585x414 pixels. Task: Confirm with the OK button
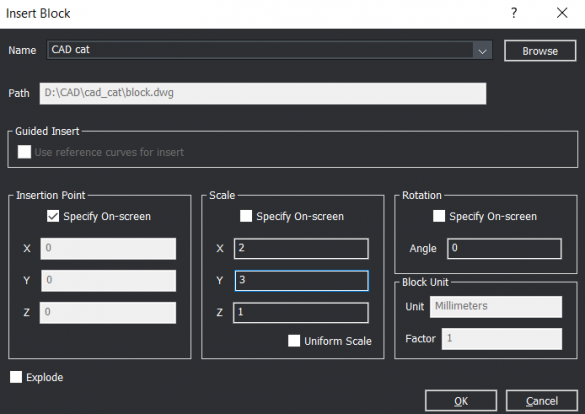461,401
